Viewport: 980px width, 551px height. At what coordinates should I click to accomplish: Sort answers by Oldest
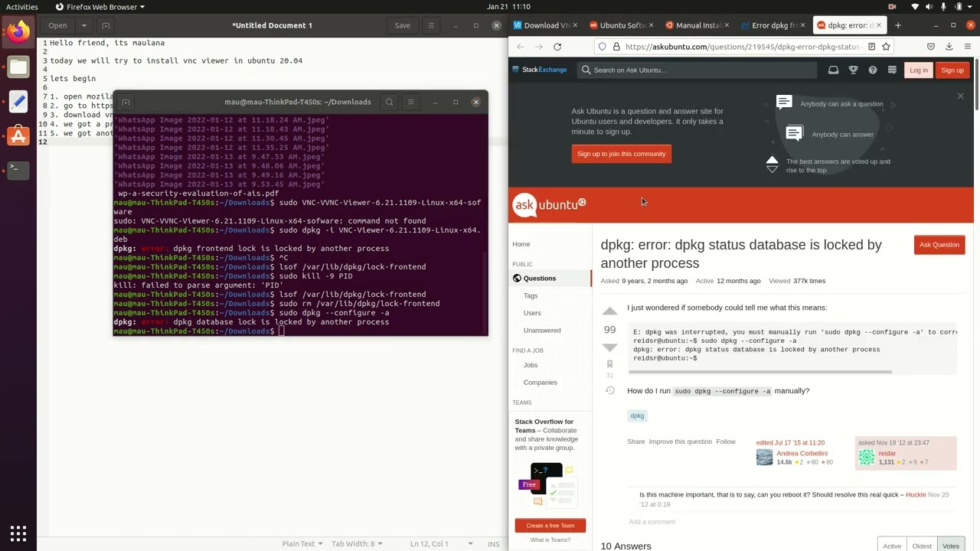pyautogui.click(x=922, y=546)
